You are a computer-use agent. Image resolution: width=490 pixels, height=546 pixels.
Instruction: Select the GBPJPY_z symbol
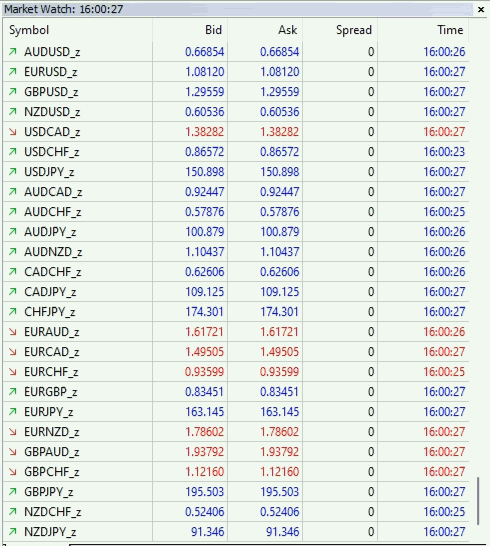click(x=49, y=492)
